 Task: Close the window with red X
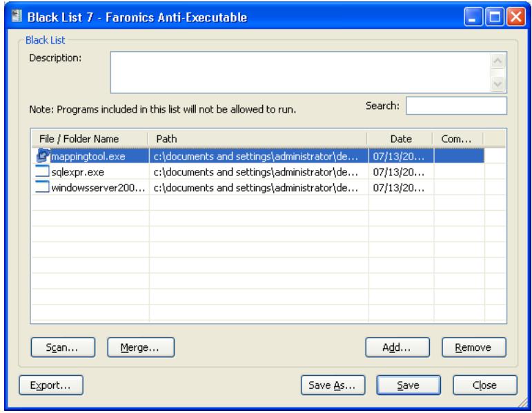click(516, 17)
